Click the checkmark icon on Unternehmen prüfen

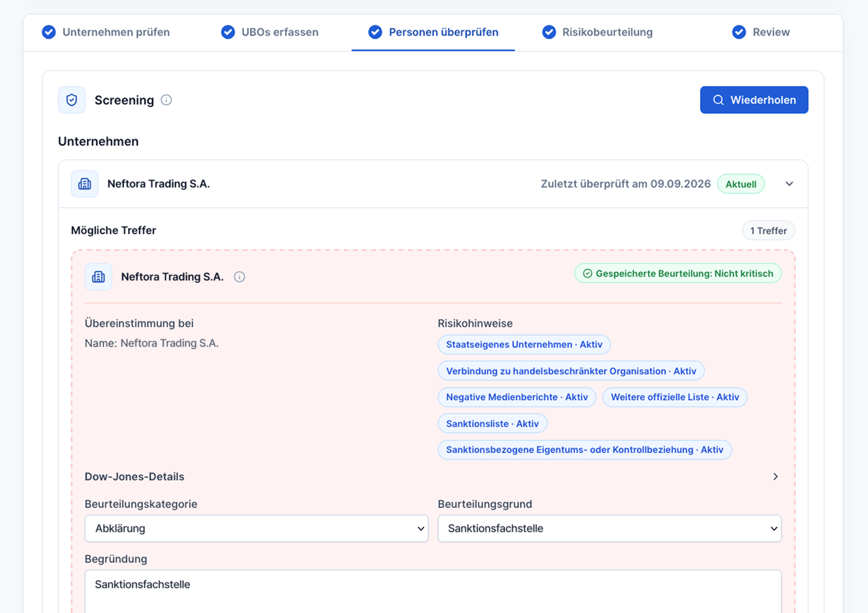pos(49,32)
